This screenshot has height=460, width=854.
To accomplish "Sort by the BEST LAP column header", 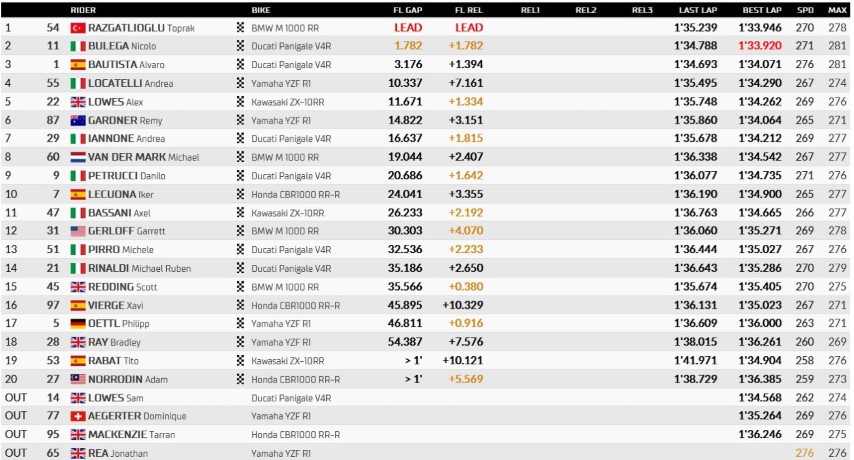I will [x=762, y=10].
